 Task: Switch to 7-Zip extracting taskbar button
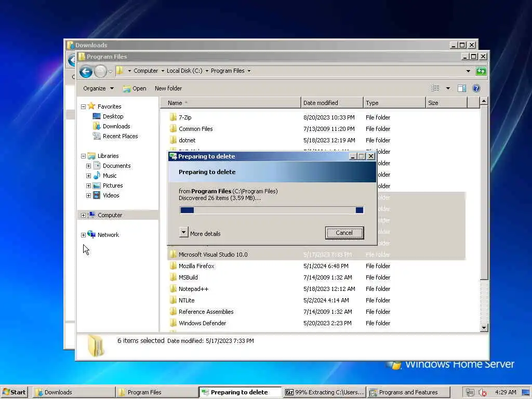(x=324, y=392)
